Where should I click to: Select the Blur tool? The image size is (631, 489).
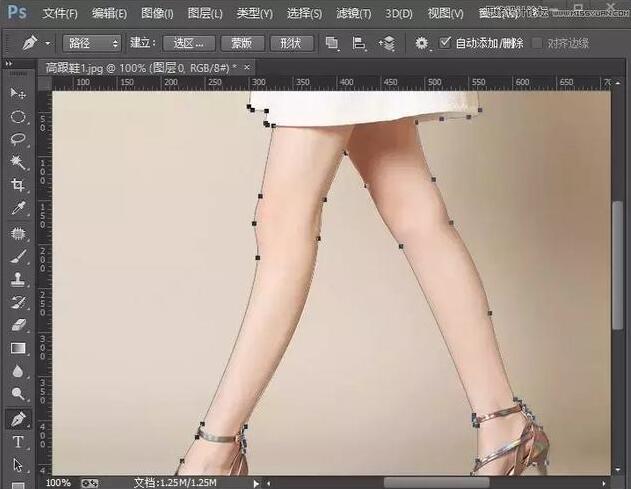point(18,371)
